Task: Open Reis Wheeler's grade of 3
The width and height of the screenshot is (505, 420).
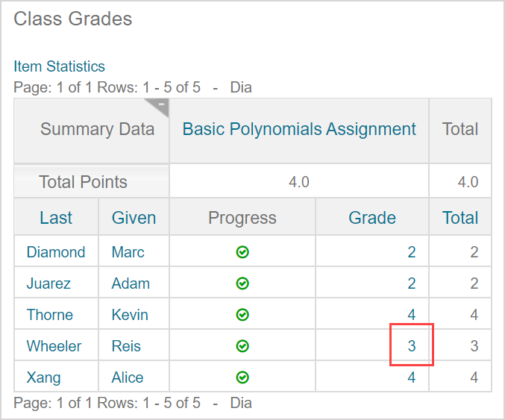Action: [x=412, y=346]
